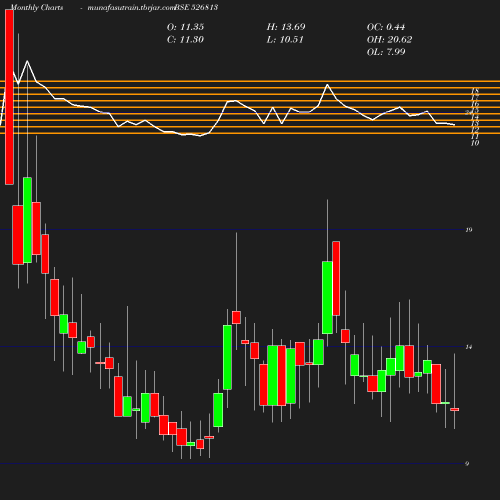Click the munafasutra website watermark text
Viewport: 500px width, 500px height.
pyautogui.click(x=131, y=7)
